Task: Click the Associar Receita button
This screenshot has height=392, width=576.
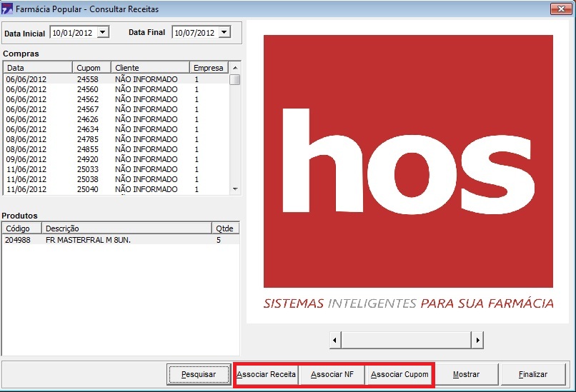Action: (x=266, y=374)
